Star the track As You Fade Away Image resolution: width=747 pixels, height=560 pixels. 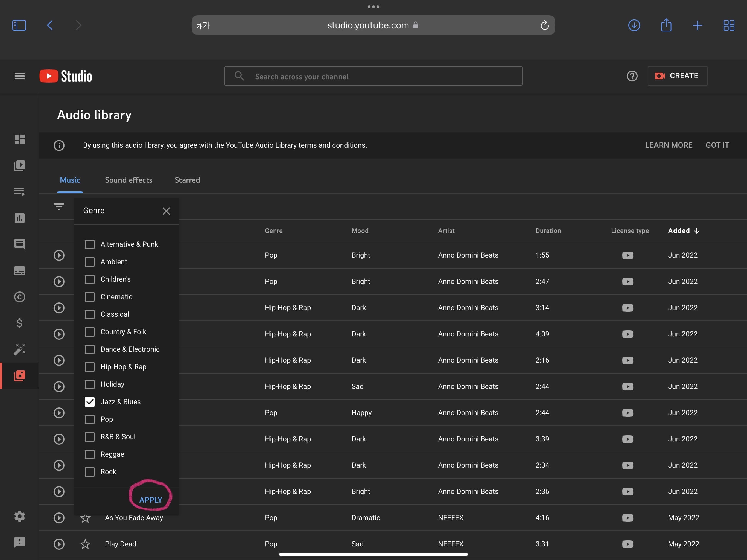coord(85,518)
